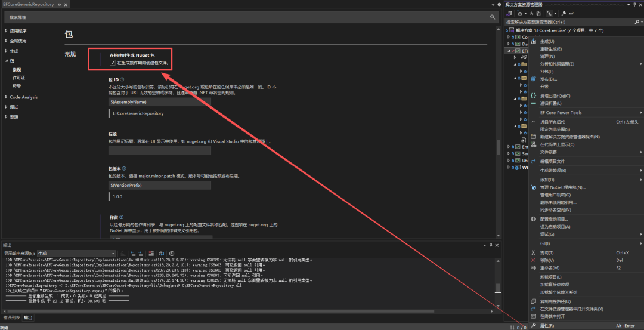Expand the 调试 settings category

tap(6, 107)
